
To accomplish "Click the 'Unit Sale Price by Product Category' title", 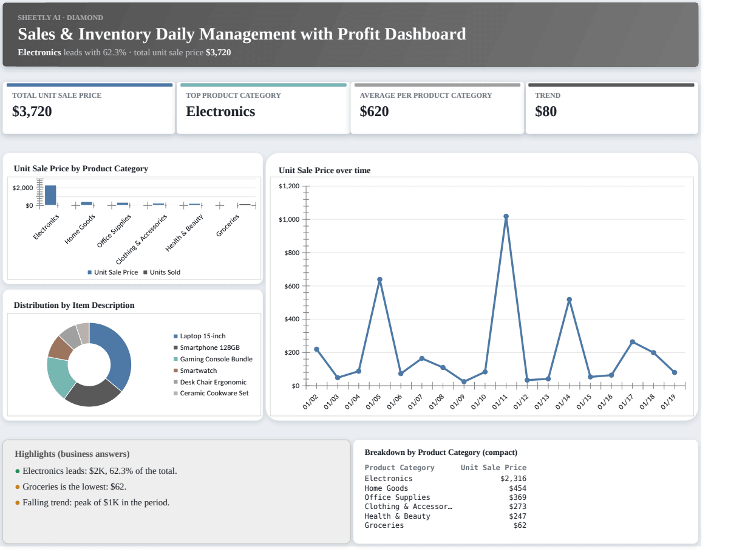I will click(81, 169).
